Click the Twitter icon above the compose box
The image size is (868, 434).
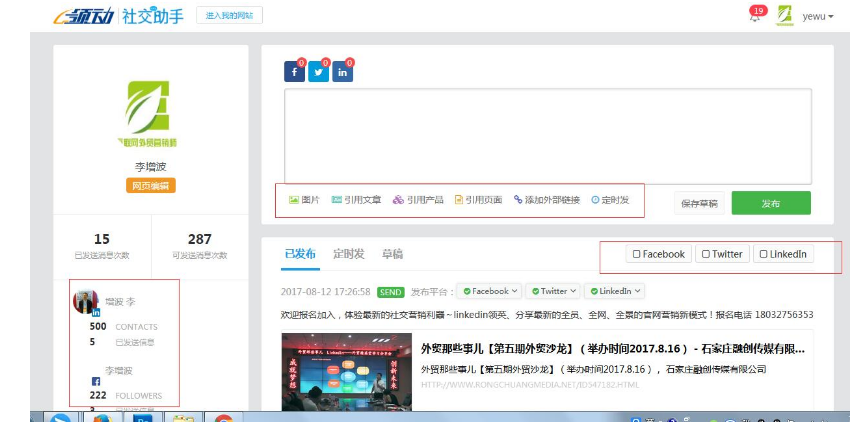(319, 72)
